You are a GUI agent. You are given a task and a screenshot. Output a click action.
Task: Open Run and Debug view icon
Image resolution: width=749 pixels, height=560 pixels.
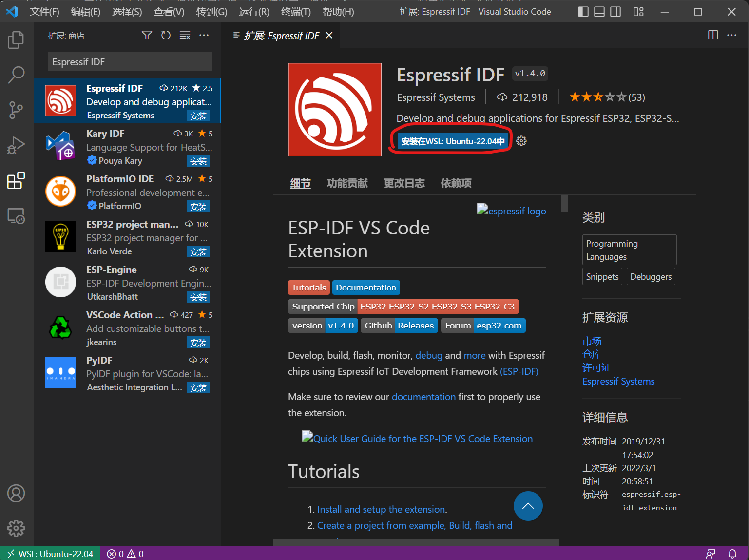[16, 145]
